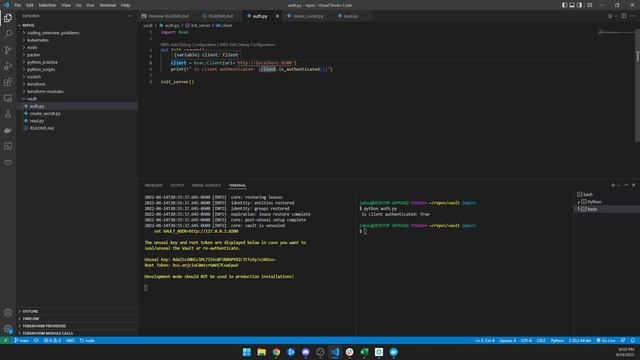Click Go Live in the status bar
This screenshot has width=640, height=360.
click(x=606, y=340)
